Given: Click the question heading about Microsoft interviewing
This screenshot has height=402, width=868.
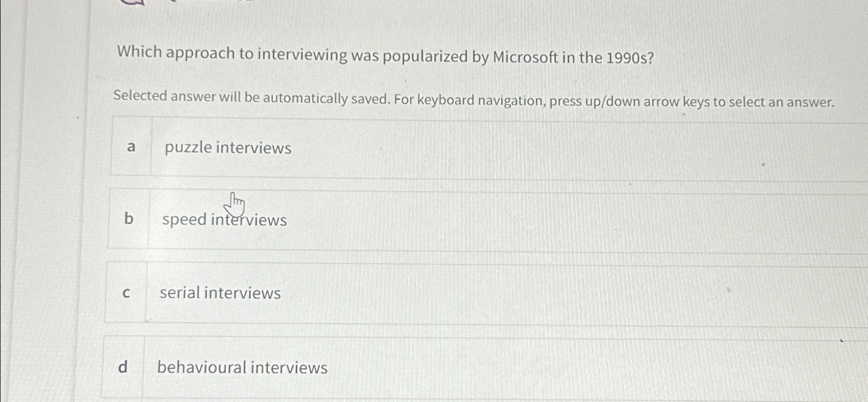Looking at the screenshot, I should point(384,53).
